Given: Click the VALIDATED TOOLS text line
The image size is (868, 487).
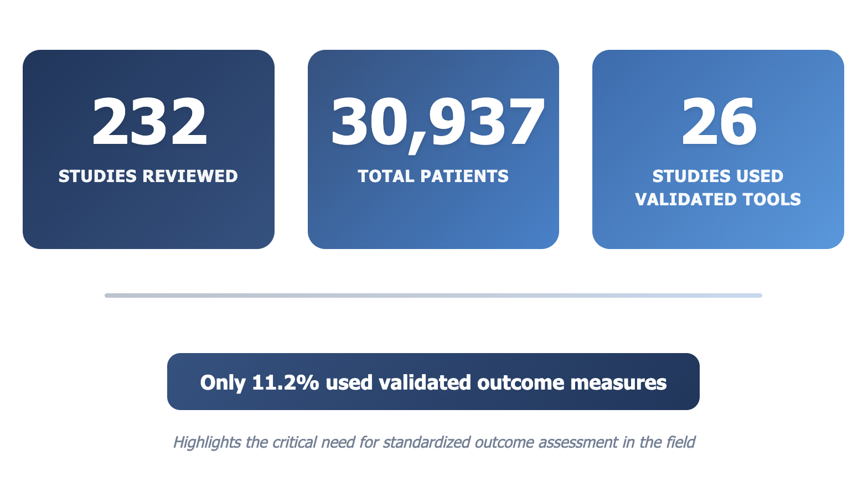Looking at the screenshot, I should [x=718, y=199].
